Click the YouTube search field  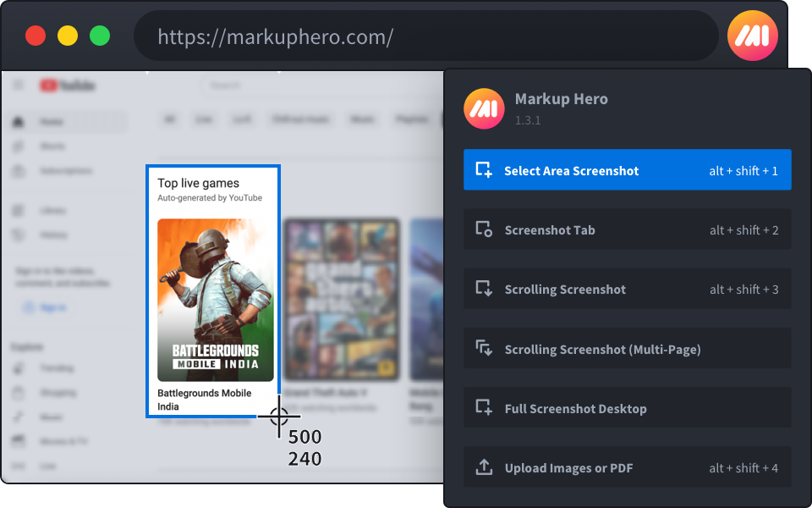pyautogui.click(x=321, y=85)
